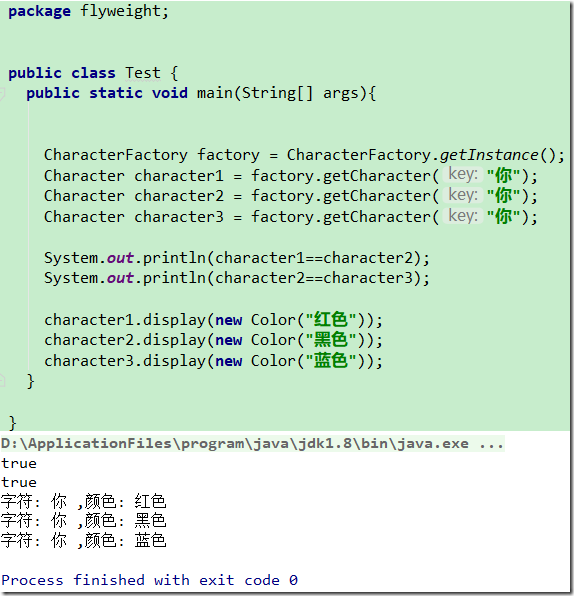Viewport: 574px width, 596px height.
Task: Click the 'main' method name
Action: click(x=214, y=93)
